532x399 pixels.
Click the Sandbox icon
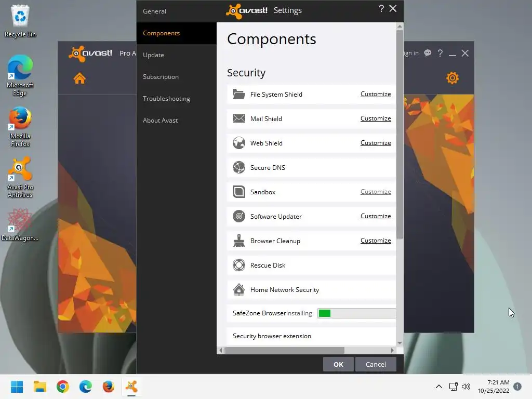[x=239, y=192]
